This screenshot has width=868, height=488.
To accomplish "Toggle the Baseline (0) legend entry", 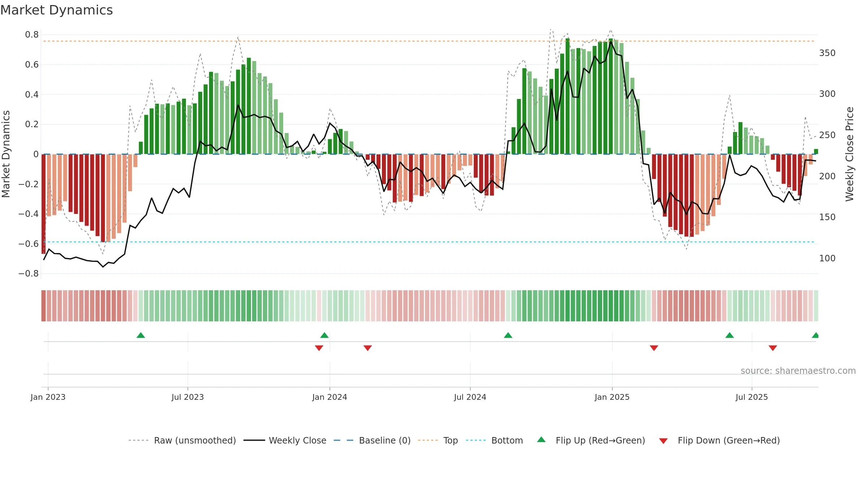I will coord(372,440).
